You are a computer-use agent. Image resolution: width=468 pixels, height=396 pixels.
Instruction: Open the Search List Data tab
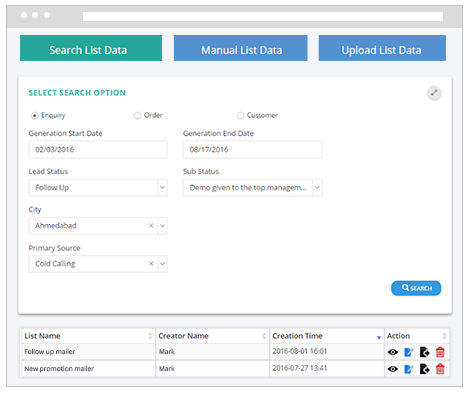pos(91,48)
